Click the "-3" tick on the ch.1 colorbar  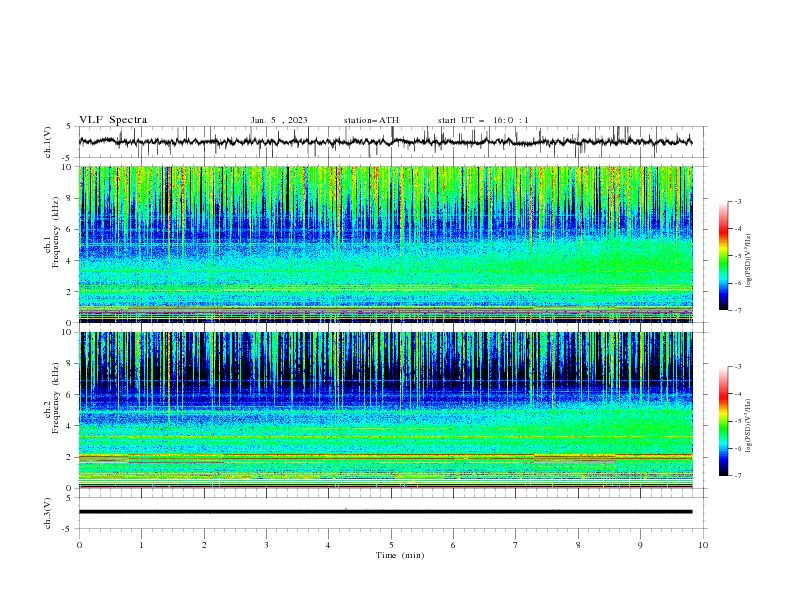click(738, 201)
